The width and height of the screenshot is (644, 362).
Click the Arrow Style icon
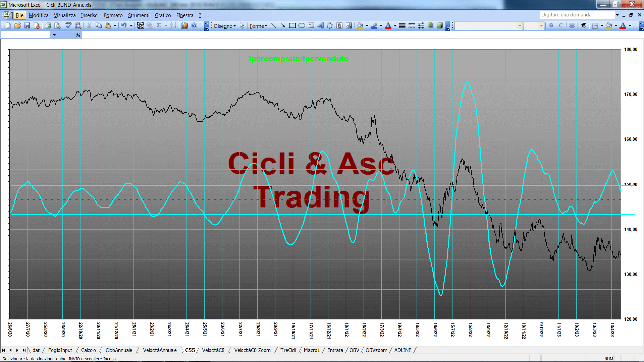(421, 25)
